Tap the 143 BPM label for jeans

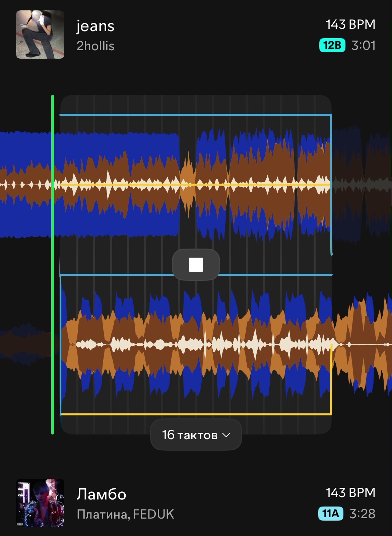pos(350,24)
